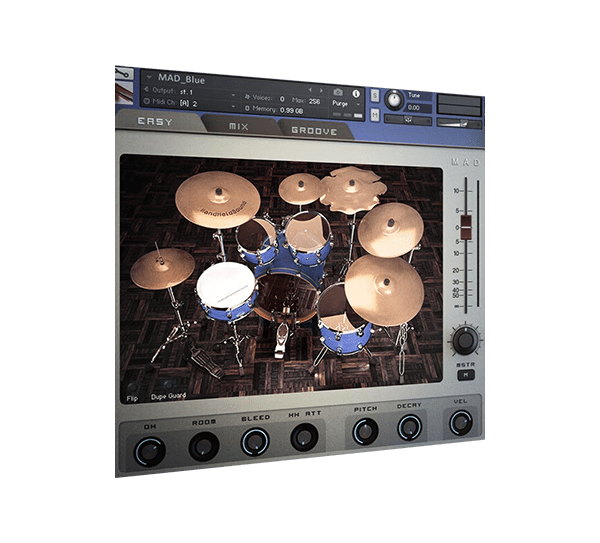Click the kick drum pedal
Image resolution: width=600 pixels, height=543 pixels.
(x=280, y=339)
